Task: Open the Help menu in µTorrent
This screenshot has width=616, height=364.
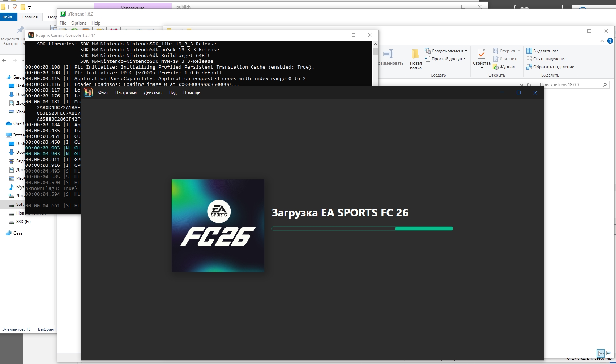Action: 96,23
